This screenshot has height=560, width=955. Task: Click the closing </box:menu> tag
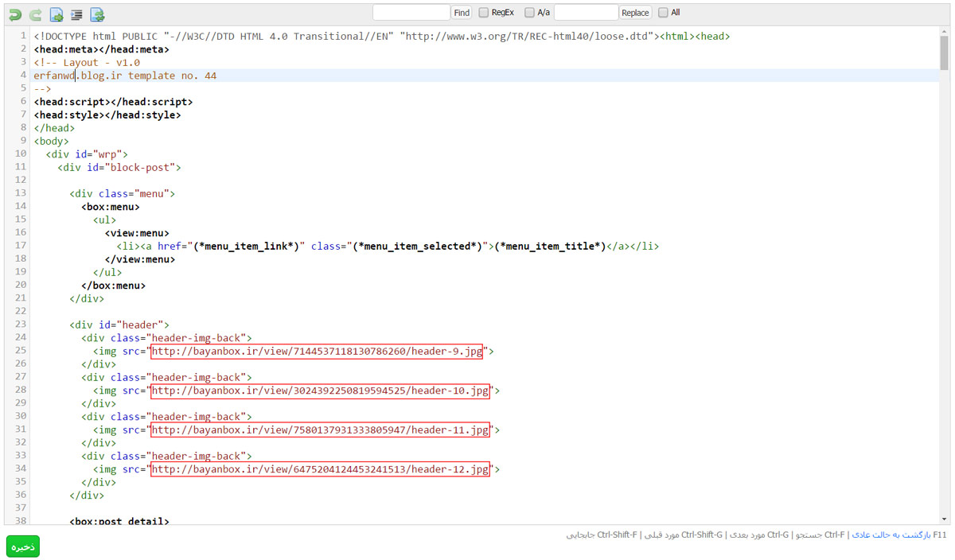114,285
